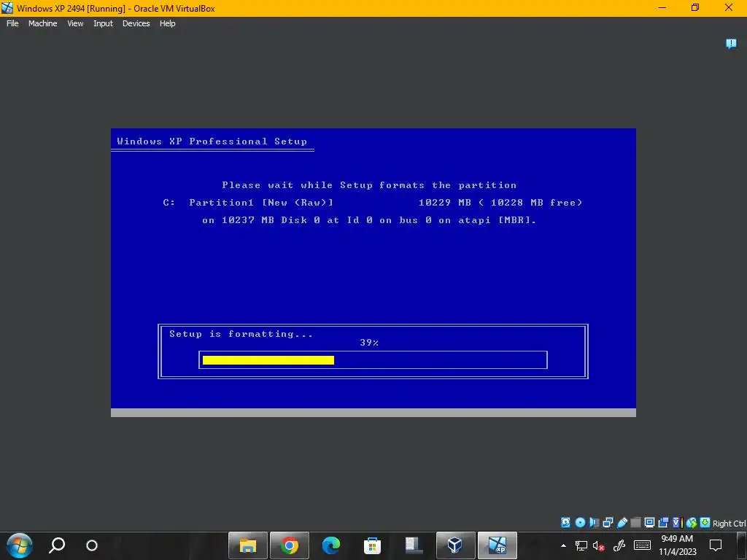Open the clock showing 9:49 AM
747x560 pixels.
677,545
